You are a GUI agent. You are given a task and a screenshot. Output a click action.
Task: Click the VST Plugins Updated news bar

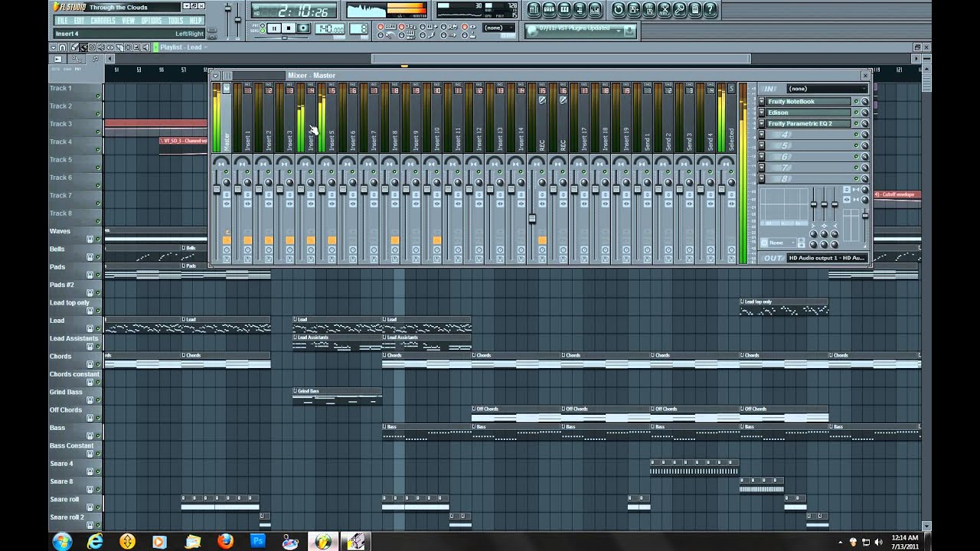pos(580,31)
